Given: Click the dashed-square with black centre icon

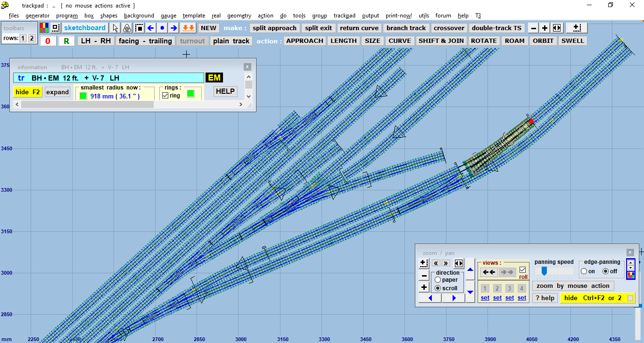Looking at the screenshot, I should pyautogui.click(x=139, y=28).
